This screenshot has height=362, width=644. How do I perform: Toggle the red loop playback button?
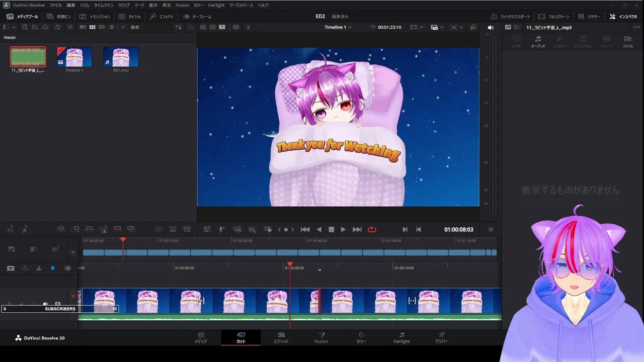point(372,229)
